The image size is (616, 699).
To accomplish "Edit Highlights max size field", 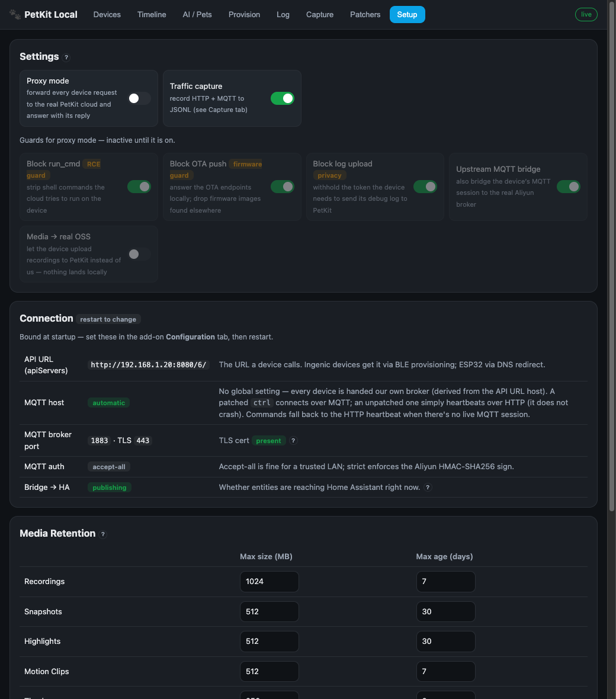I will click(x=269, y=642).
